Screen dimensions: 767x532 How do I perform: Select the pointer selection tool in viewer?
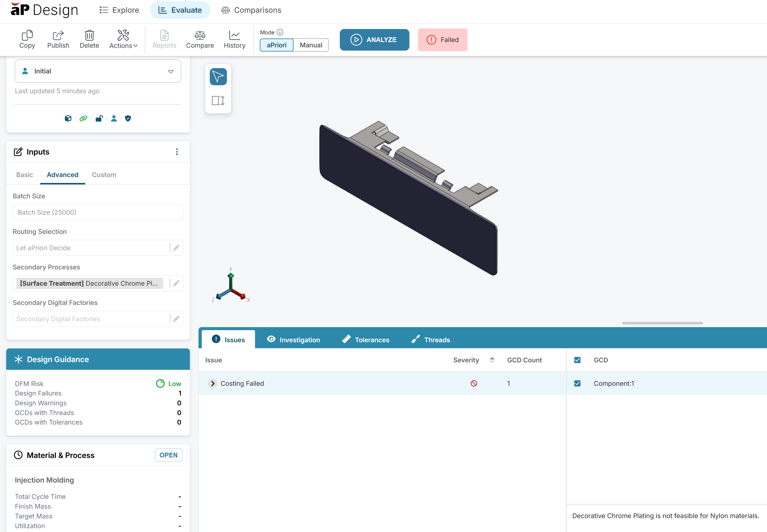tap(218, 77)
